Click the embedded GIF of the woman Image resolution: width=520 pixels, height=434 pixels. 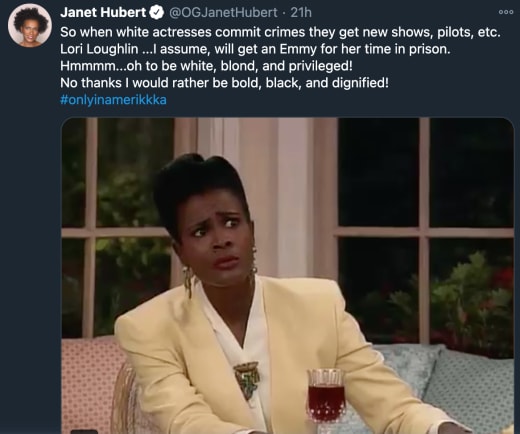(x=287, y=275)
